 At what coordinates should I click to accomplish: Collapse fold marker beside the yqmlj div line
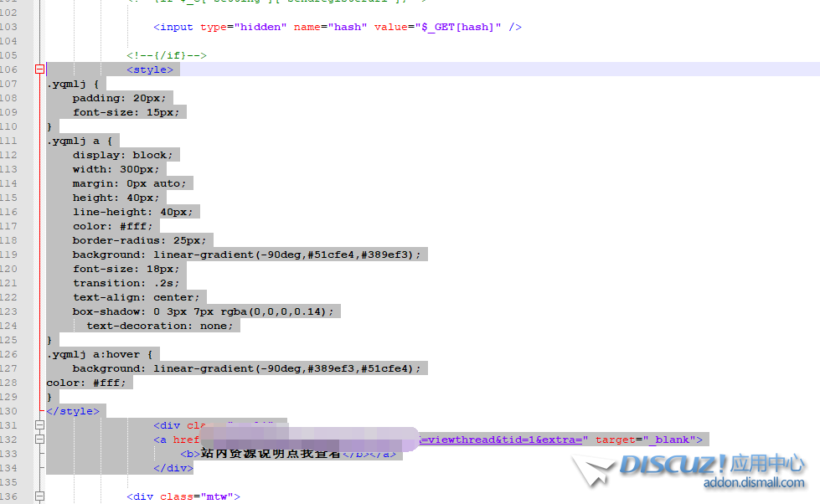click(39, 425)
